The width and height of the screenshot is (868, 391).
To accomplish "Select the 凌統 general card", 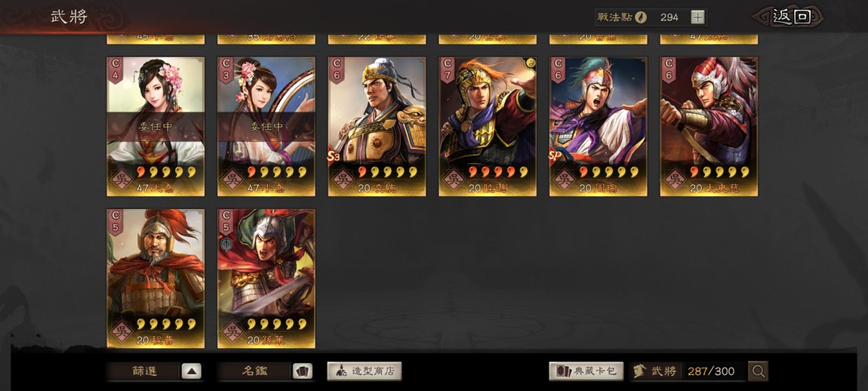I will pyautogui.click(x=377, y=126).
